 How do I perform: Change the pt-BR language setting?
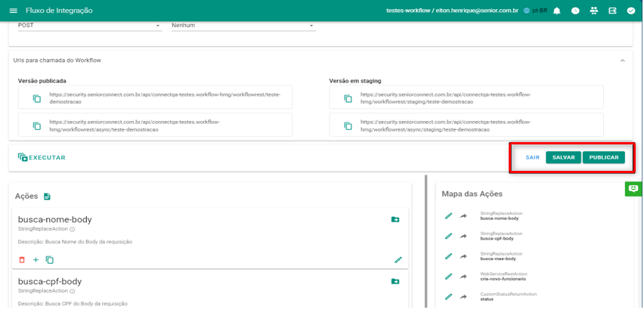coord(534,11)
